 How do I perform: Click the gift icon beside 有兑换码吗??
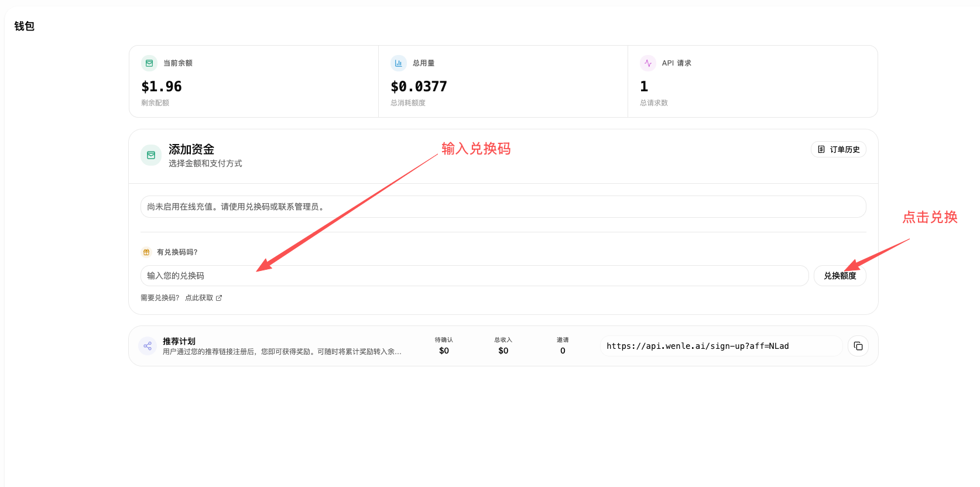pyautogui.click(x=146, y=252)
